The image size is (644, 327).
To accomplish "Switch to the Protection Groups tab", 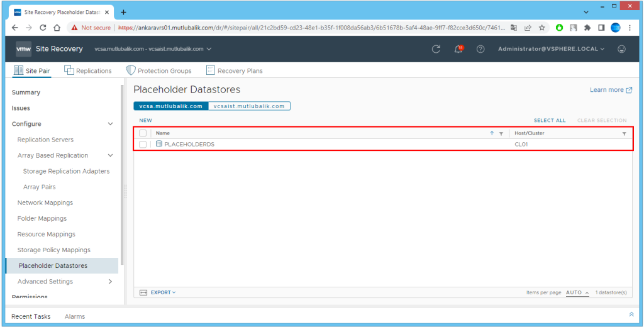I will pyautogui.click(x=158, y=70).
